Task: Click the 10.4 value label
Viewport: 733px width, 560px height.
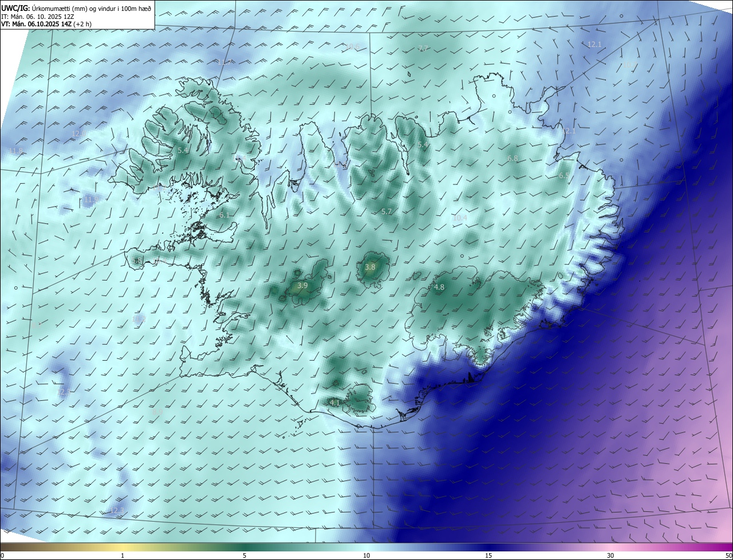Action: point(460,218)
